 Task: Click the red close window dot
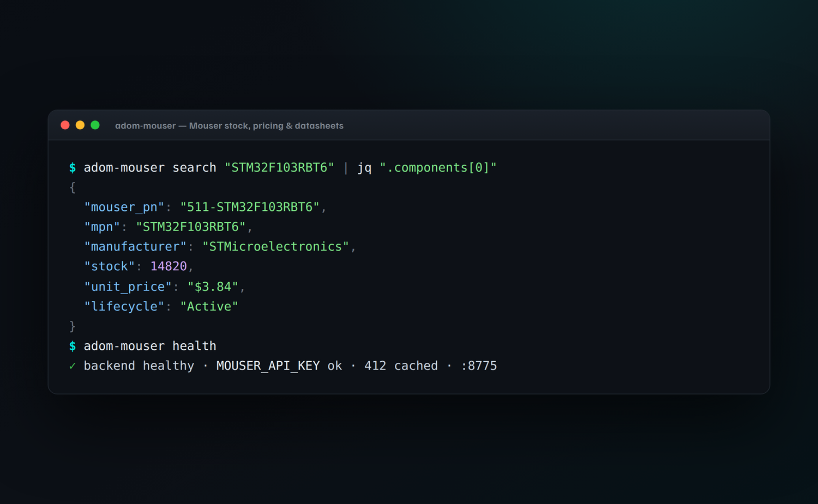(65, 125)
